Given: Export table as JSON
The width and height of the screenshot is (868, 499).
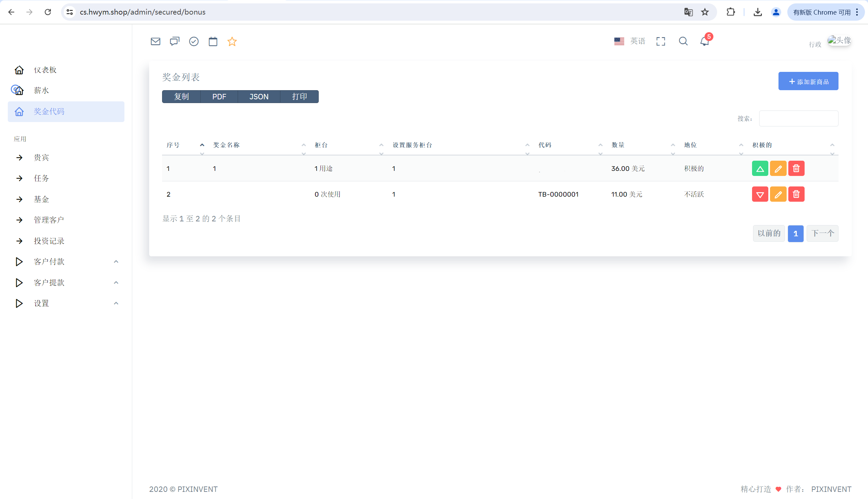Looking at the screenshot, I should coord(259,97).
